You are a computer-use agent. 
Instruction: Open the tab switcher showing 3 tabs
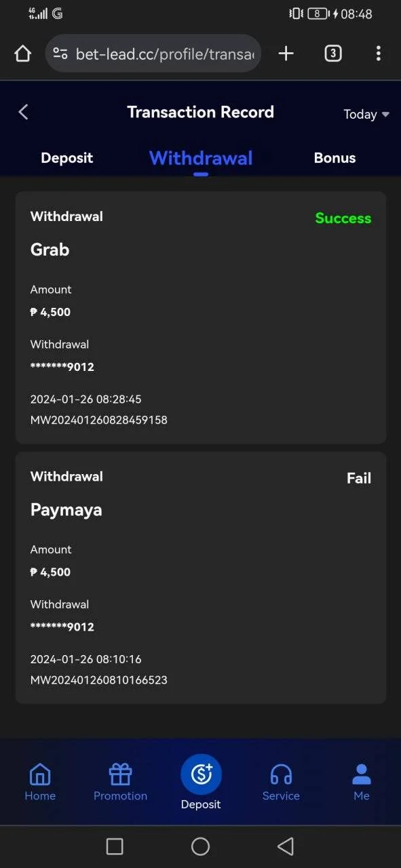(332, 54)
